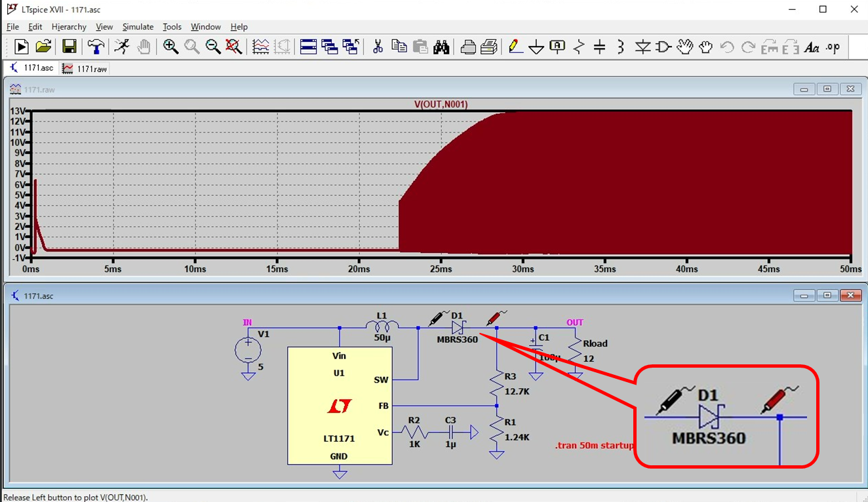868x502 pixels.
Task: Click the LT1171 chip label
Action: coord(339,438)
